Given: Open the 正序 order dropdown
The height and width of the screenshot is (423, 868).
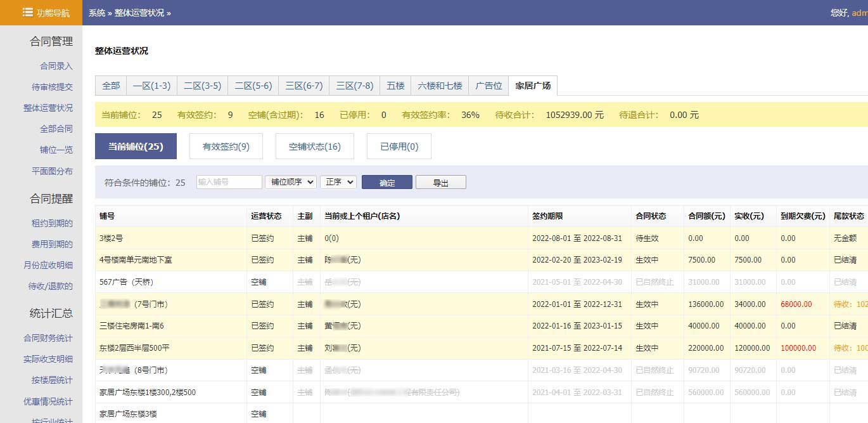Looking at the screenshot, I should (x=338, y=182).
